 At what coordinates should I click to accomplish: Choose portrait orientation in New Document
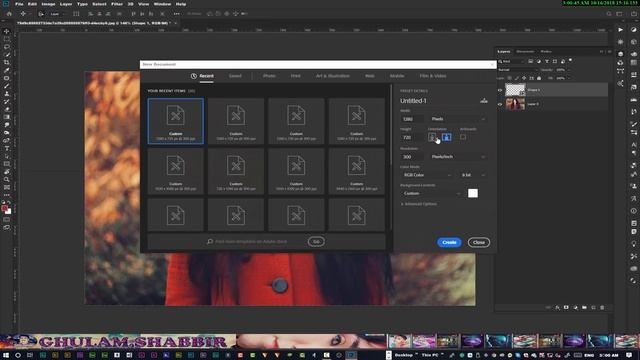click(x=432, y=137)
